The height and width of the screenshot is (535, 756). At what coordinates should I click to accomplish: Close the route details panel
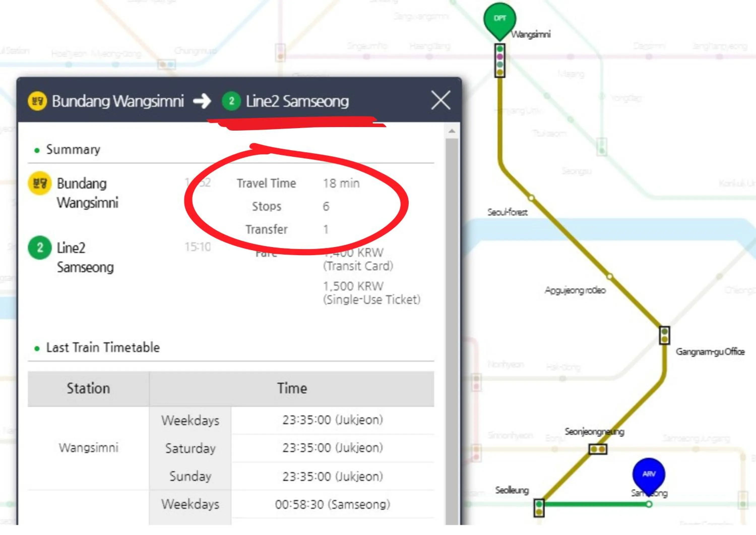[x=440, y=101]
